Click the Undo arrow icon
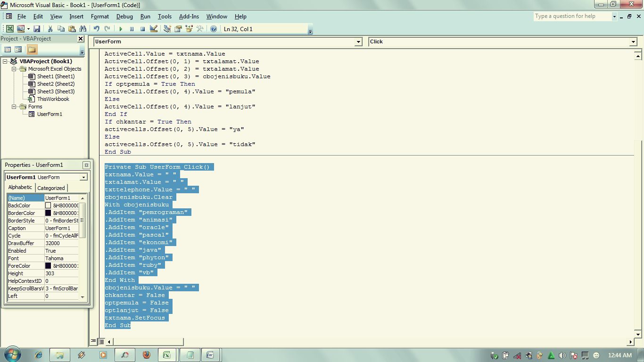The image size is (644, 362). [96, 29]
